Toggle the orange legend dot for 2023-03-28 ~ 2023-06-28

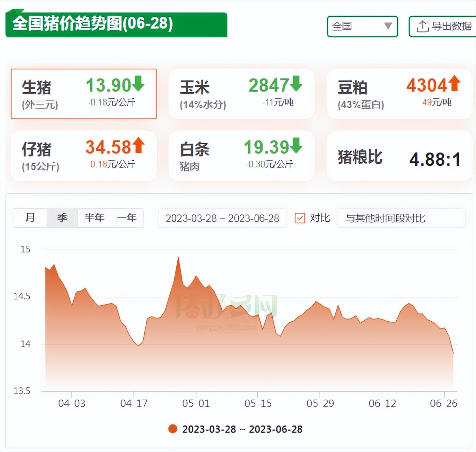pyautogui.click(x=173, y=429)
